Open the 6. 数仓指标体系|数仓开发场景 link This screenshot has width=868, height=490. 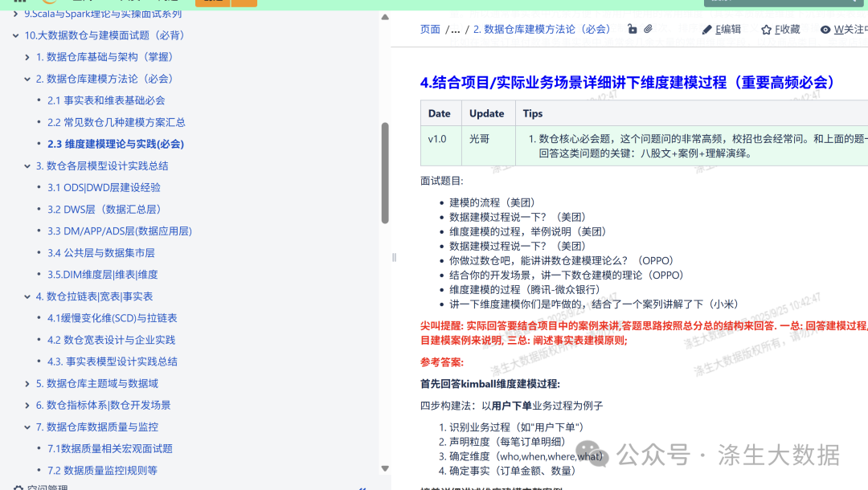104,406
